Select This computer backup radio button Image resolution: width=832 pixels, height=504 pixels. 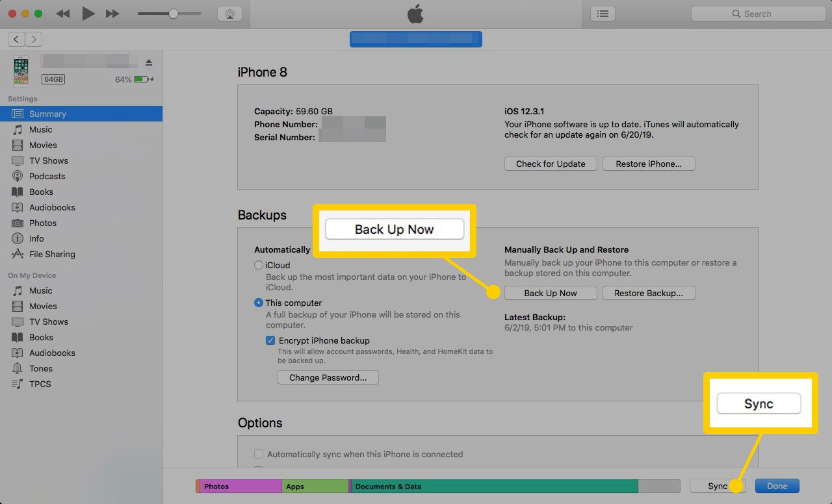click(x=259, y=303)
